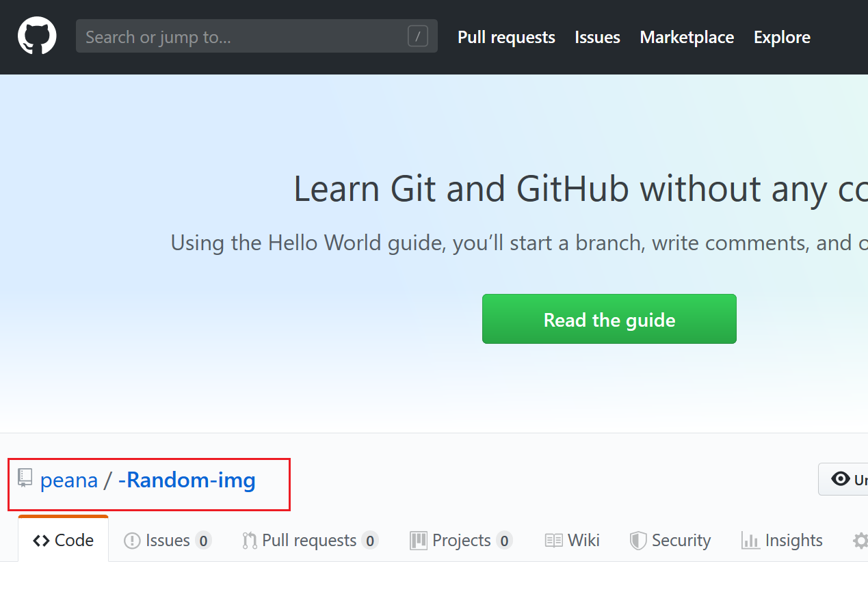Click the code brackets icon on Code tab
868x596 pixels.
pos(41,541)
